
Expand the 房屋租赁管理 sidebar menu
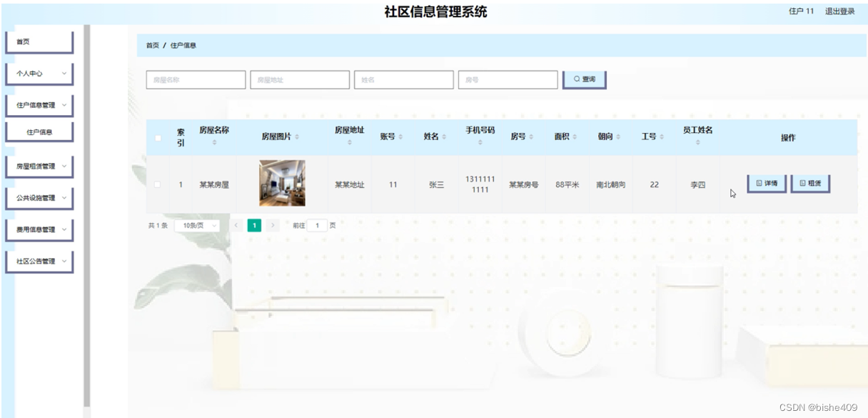39,166
